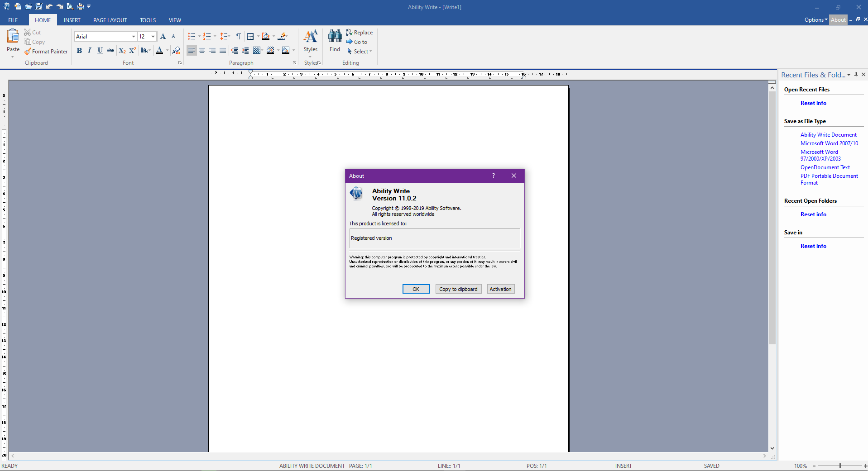The width and height of the screenshot is (868, 471).
Task: Click Replace in Editing group
Action: coord(360,33)
